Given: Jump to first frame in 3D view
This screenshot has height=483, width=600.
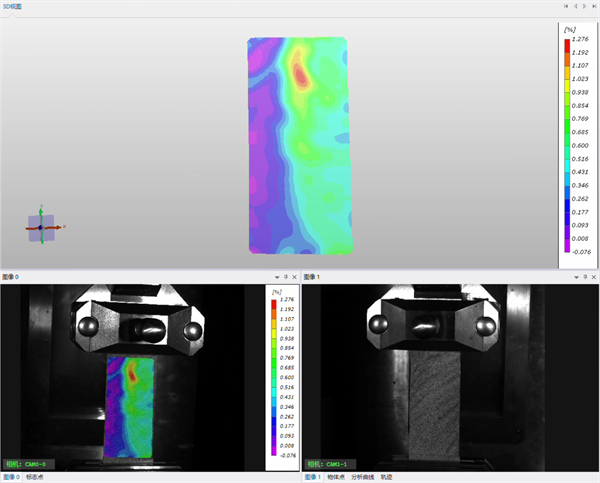Looking at the screenshot, I should coord(566,6).
